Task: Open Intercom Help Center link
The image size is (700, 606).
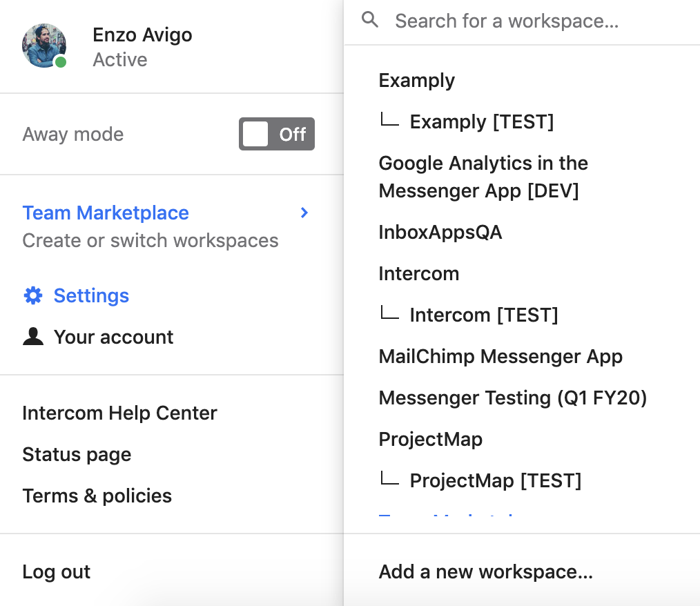Action: pos(119,413)
